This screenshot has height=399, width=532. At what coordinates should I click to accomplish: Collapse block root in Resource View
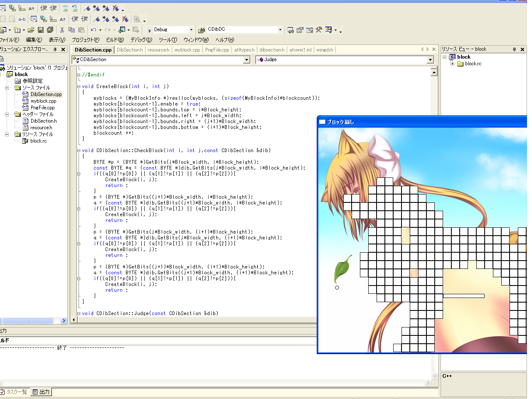click(444, 57)
